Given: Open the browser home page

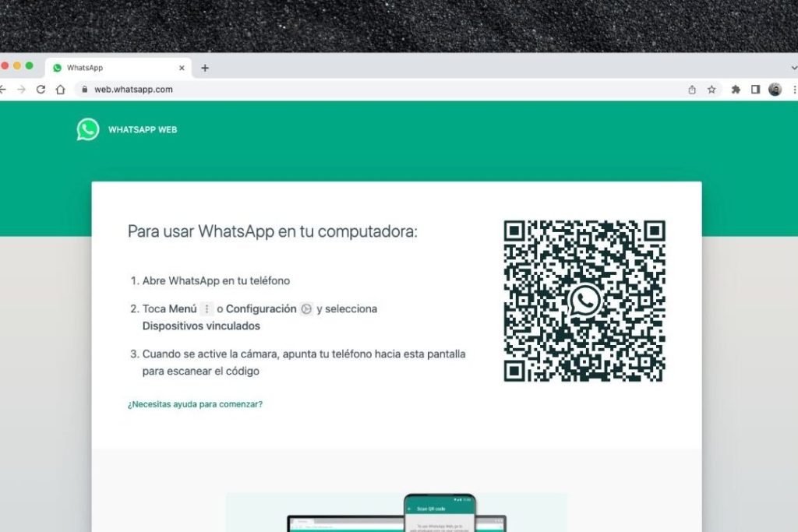Looking at the screenshot, I should pos(61,90).
